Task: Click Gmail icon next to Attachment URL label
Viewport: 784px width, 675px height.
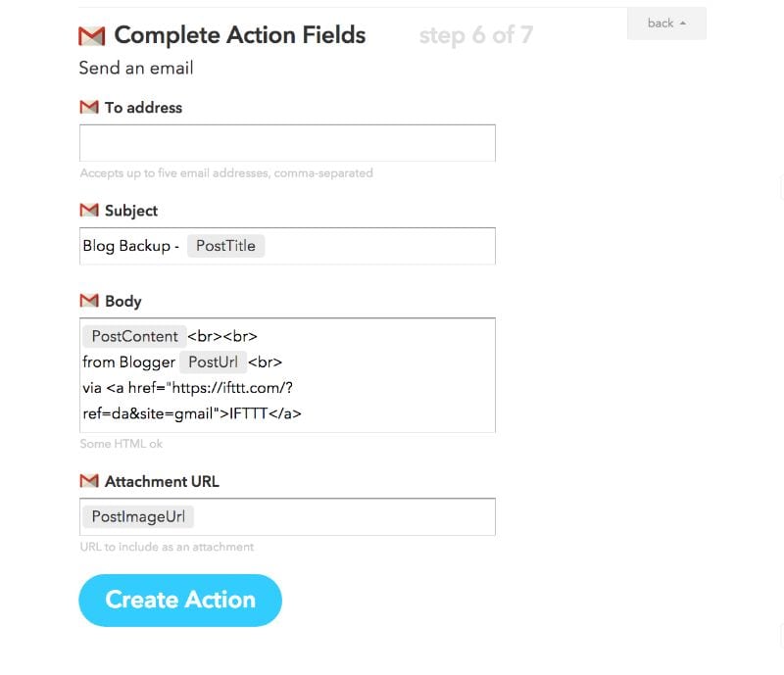Action: 89,481
